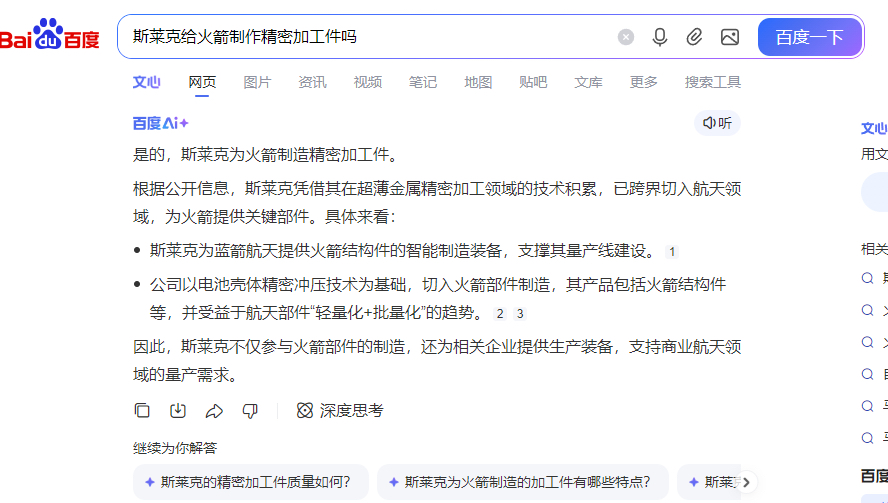888x503 pixels.
Task: Attach a file with paperclip icon
Action: pos(694,37)
